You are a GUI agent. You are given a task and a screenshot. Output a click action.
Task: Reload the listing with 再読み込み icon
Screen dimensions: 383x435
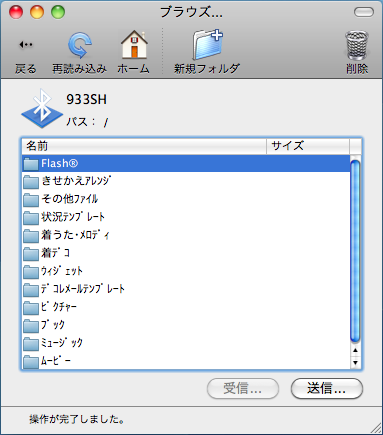pos(80,45)
